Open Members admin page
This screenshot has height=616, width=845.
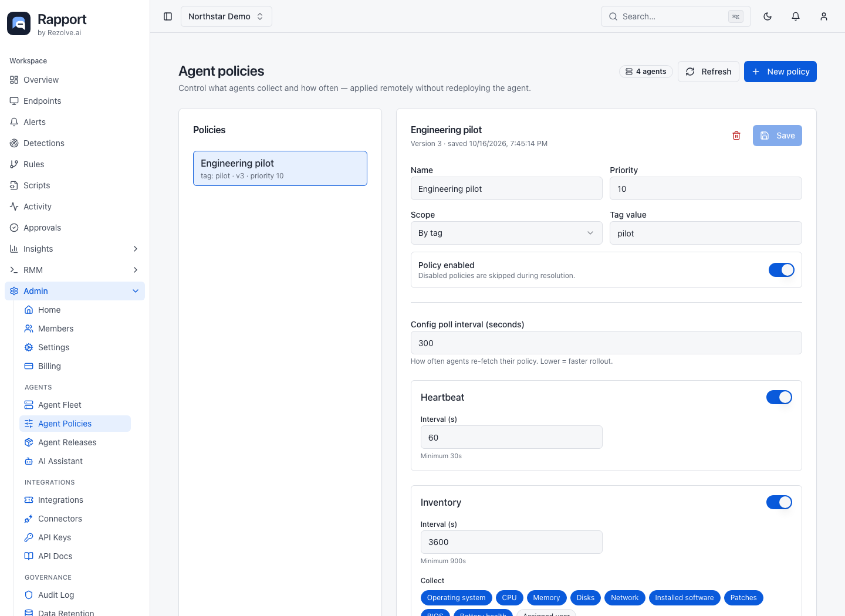pos(75,329)
